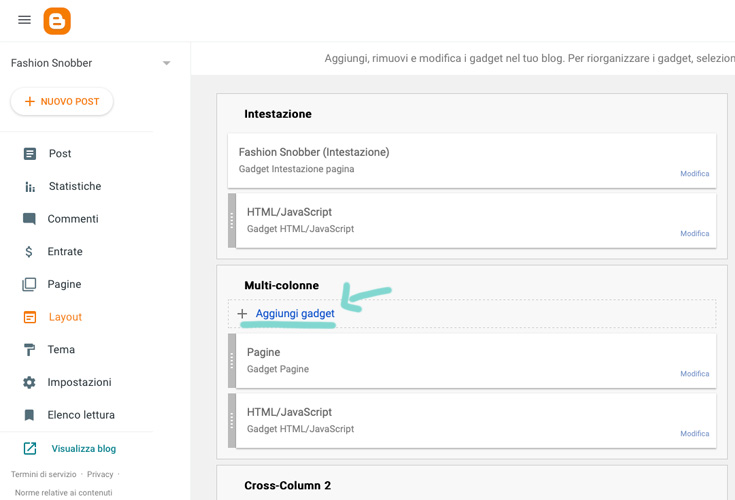
Task: Open the hamburger main menu
Action: tap(24, 20)
